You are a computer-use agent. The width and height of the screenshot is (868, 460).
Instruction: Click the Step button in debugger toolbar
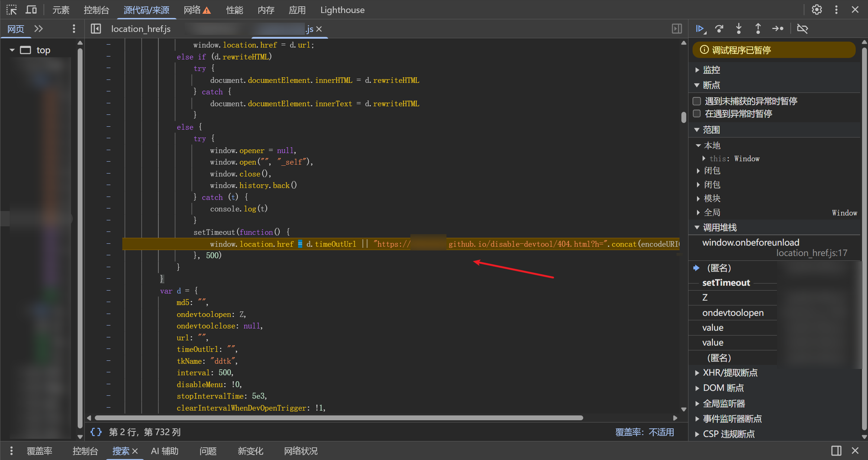(x=778, y=29)
